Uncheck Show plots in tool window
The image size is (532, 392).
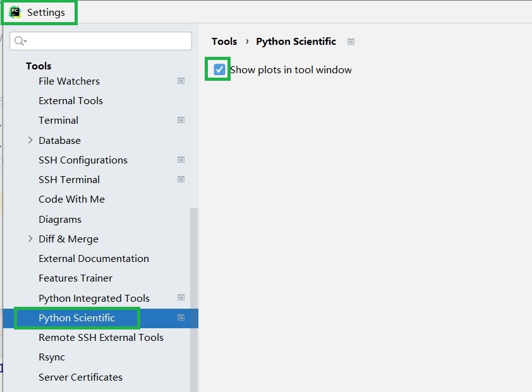[219, 69]
